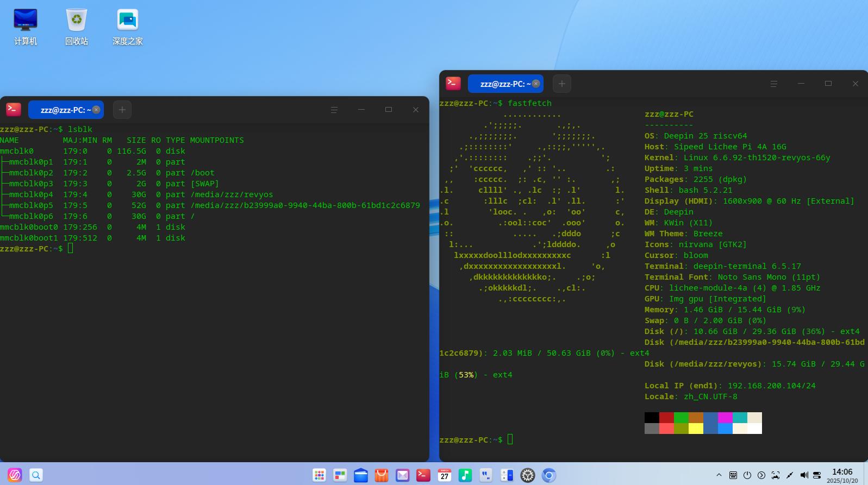Open quick settings toggles panel in tray
Screen dimensions: 868x485
tap(816, 475)
